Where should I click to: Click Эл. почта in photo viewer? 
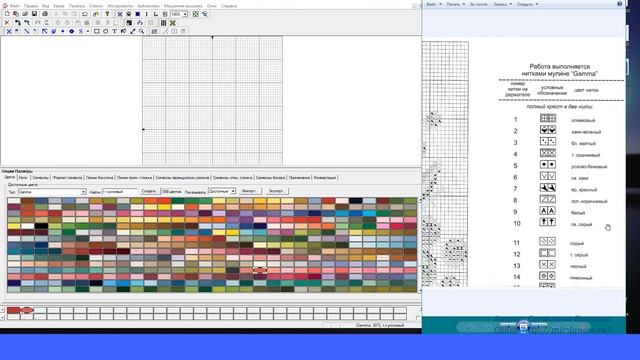click(x=478, y=4)
